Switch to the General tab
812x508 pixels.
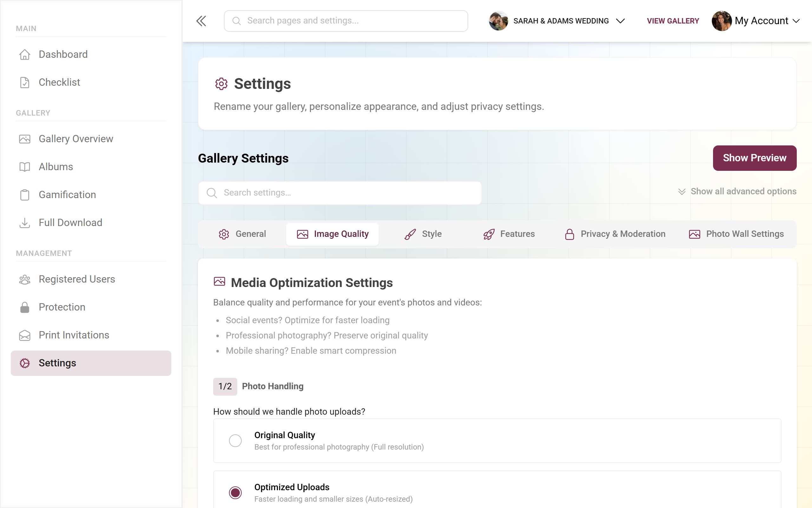pos(242,234)
